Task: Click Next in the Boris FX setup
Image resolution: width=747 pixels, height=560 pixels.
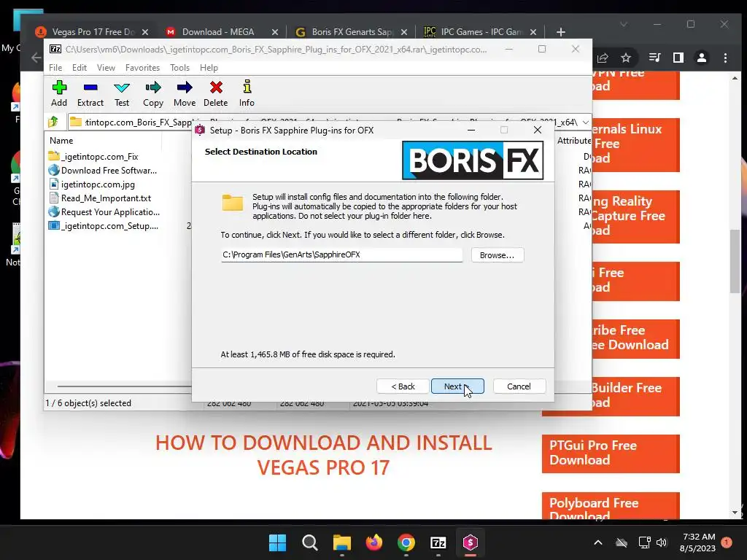Action: point(457,386)
